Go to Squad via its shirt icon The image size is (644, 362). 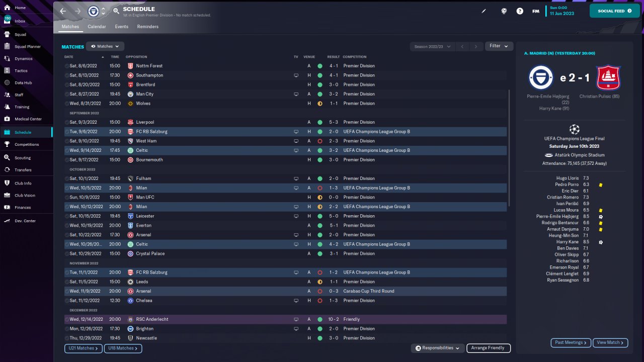click(x=7, y=35)
